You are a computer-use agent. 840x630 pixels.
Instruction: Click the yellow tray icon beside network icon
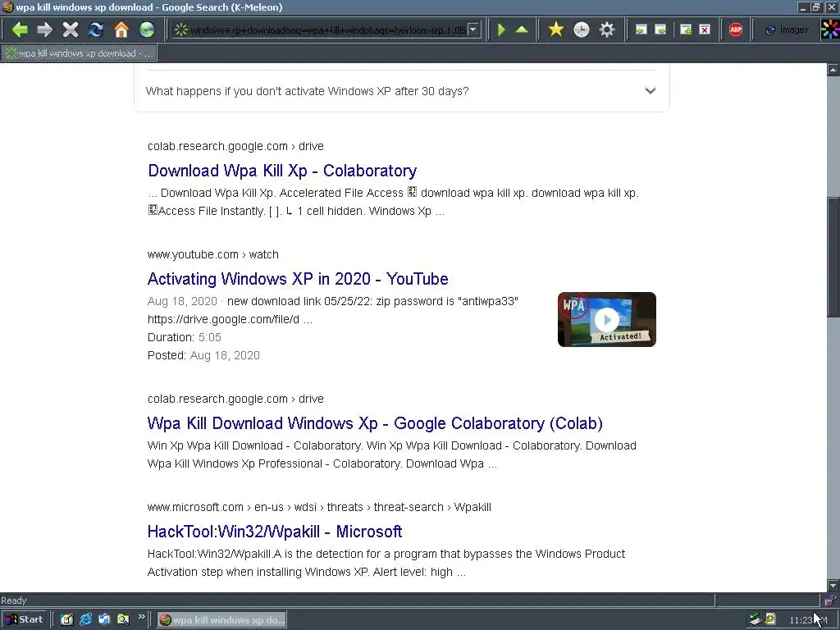coord(769,619)
